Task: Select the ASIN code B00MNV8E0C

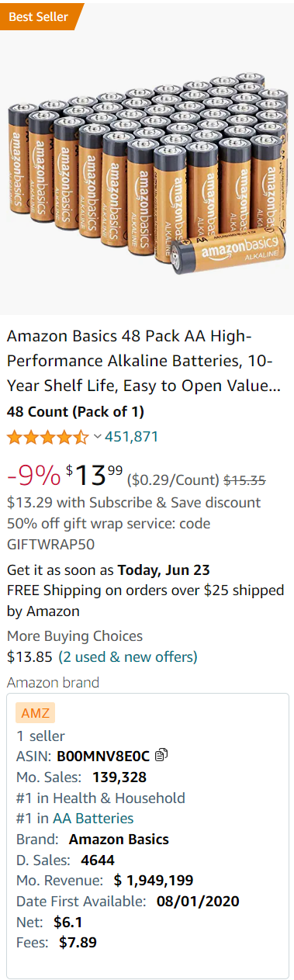Action: click(103, 755)
